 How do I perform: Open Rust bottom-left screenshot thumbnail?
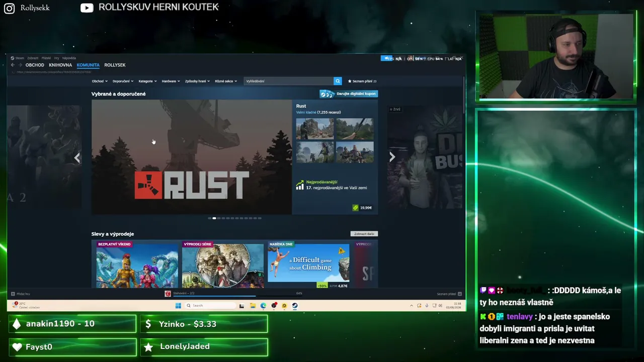pyautogui.click(x=315, y=152)
